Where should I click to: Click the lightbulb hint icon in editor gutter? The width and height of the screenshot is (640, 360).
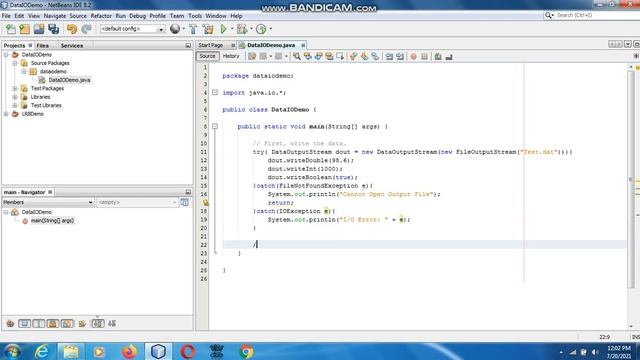[206, 202]
